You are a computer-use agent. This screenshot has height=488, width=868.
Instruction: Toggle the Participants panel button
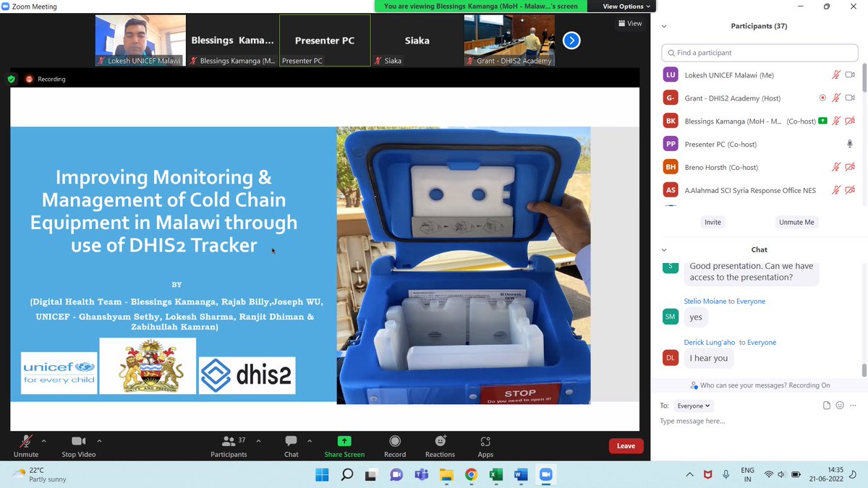(229, 445)
